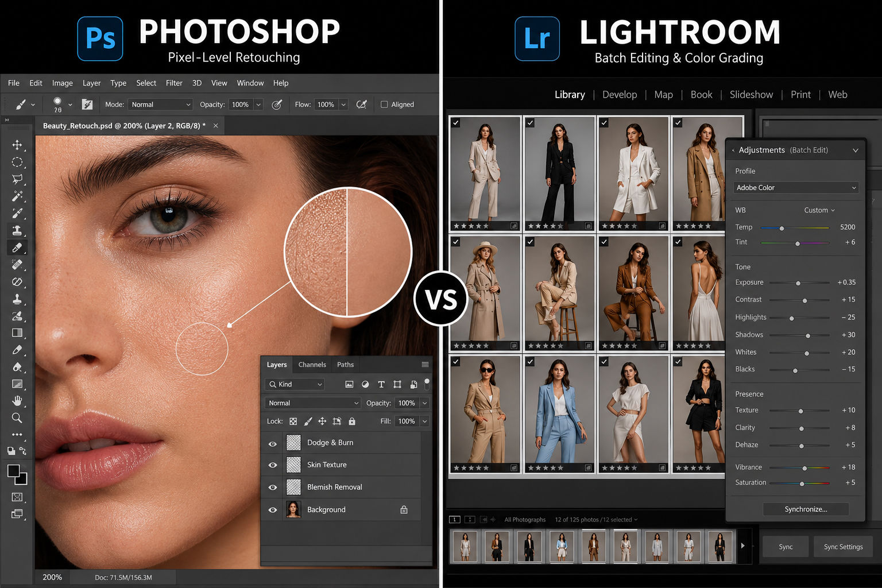
Task: Toggle layer filtering switch on/off
Action: coord(427,384)
